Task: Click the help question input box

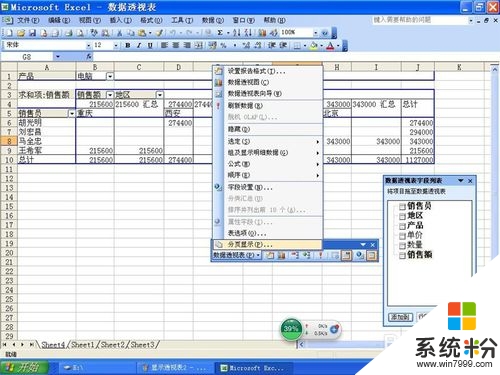Action: click(420, 20)
